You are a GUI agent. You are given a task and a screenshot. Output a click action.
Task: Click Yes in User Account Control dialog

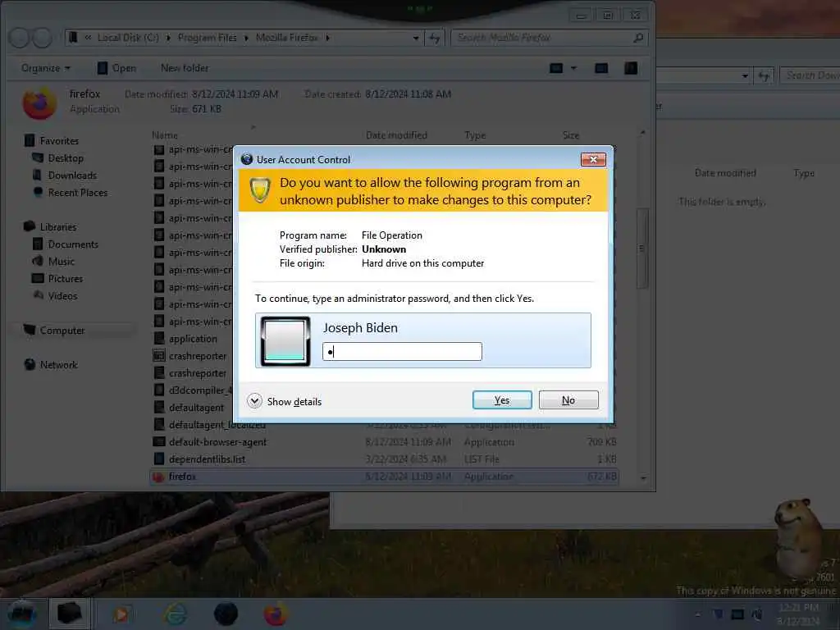502,400
